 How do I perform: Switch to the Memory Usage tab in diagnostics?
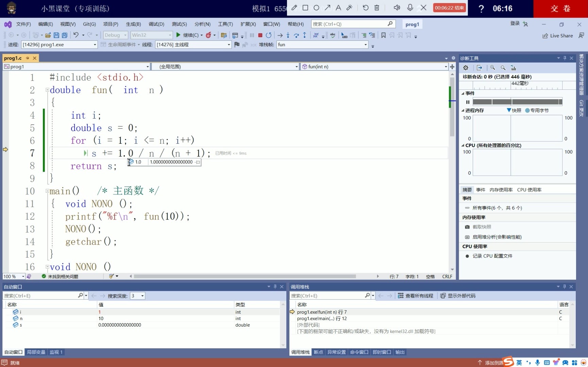(501, 190)
